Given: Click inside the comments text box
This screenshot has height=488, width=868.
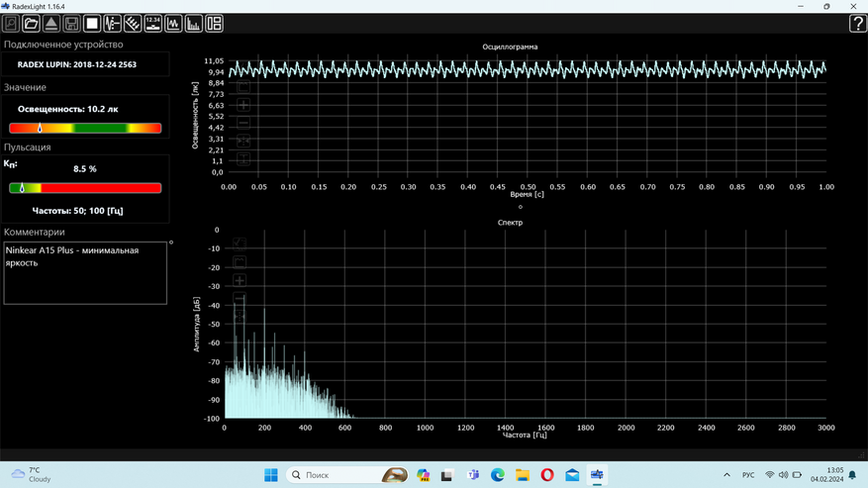Looking at the screenshot, I should 85,273.
